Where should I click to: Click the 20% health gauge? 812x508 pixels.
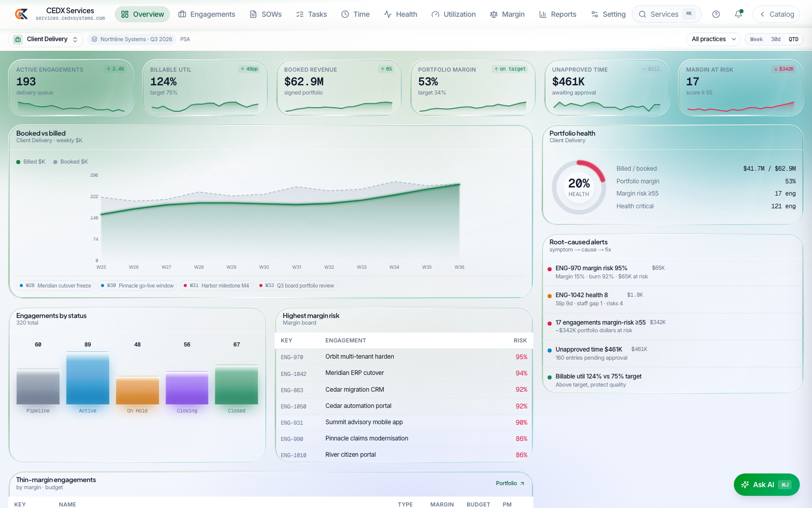point(579,187)
